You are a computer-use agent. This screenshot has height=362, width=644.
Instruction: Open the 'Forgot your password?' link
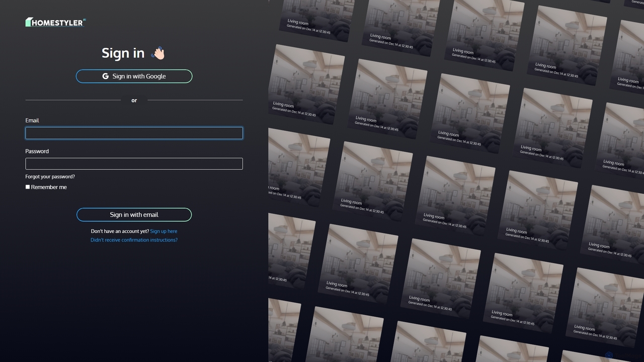point(50,176)
